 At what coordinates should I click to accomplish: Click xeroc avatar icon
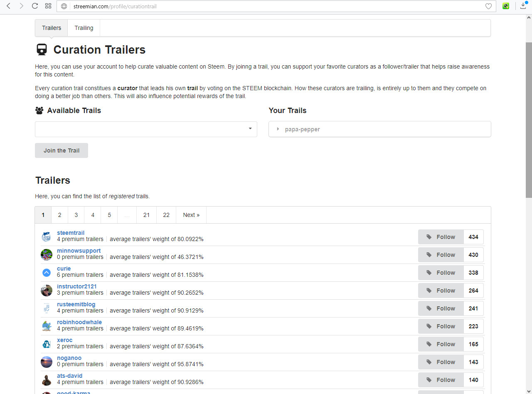pyautogui.click(x=47, y=344)
